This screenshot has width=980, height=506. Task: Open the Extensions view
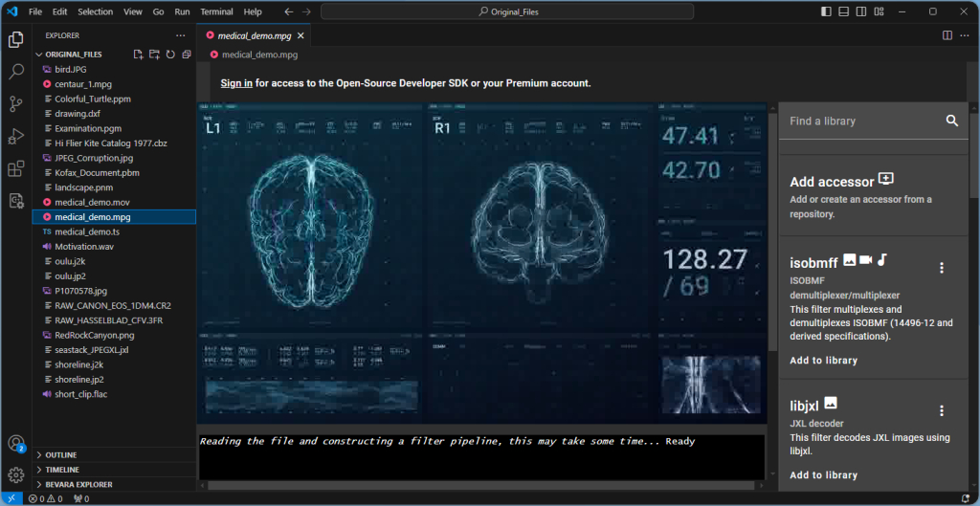click(16, 168)
